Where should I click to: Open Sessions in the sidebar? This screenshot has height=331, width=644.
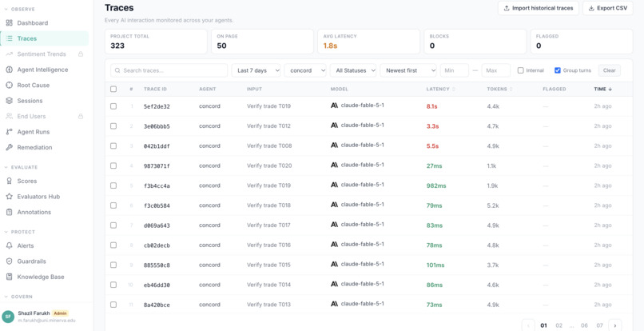click(x=45, y=101)
